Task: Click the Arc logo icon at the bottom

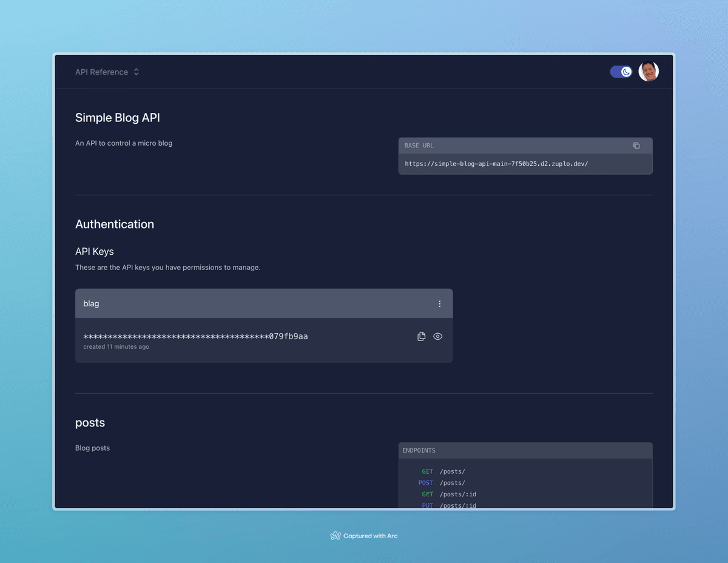Action: click(x=335, y=536)
